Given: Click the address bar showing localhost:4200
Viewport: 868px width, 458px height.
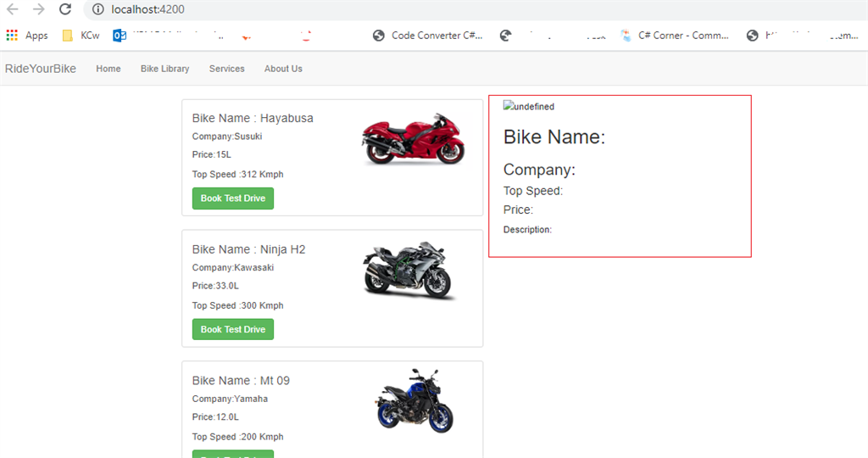Looking at the screenshot, I should click(x=476, y=9).
